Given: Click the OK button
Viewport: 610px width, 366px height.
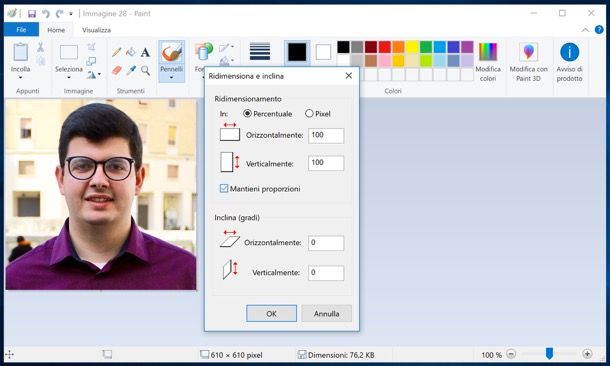Looking at the screenshot, I should (x=272, y=313).
